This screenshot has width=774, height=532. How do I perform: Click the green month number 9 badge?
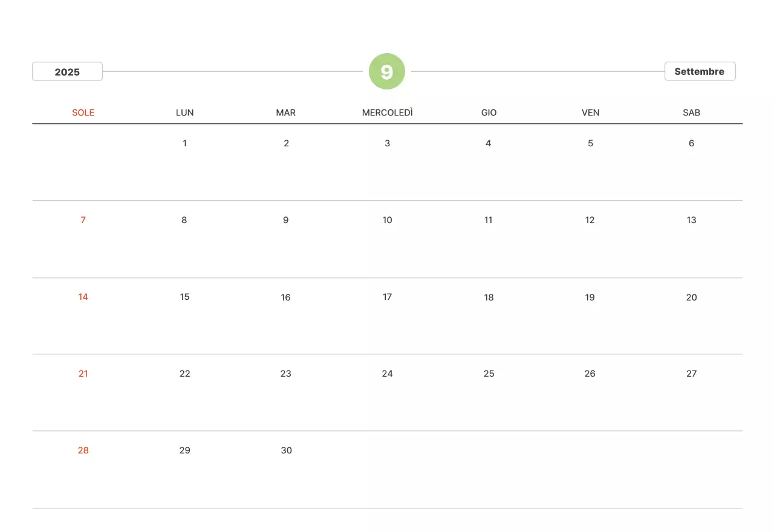pos(387,71)
